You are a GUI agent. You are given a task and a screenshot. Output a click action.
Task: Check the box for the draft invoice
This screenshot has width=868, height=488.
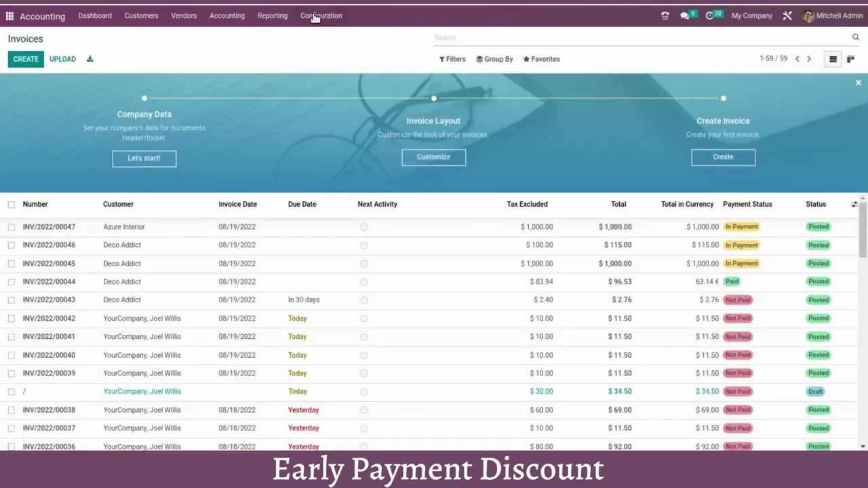click(12, 392)
